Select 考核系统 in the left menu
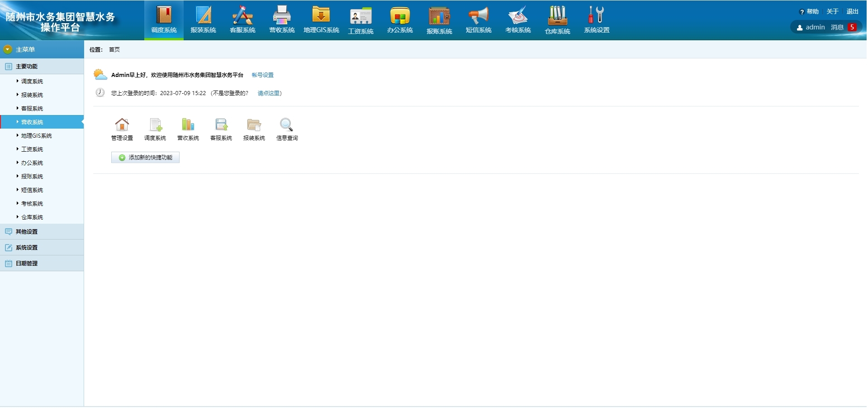 point(32,204)
